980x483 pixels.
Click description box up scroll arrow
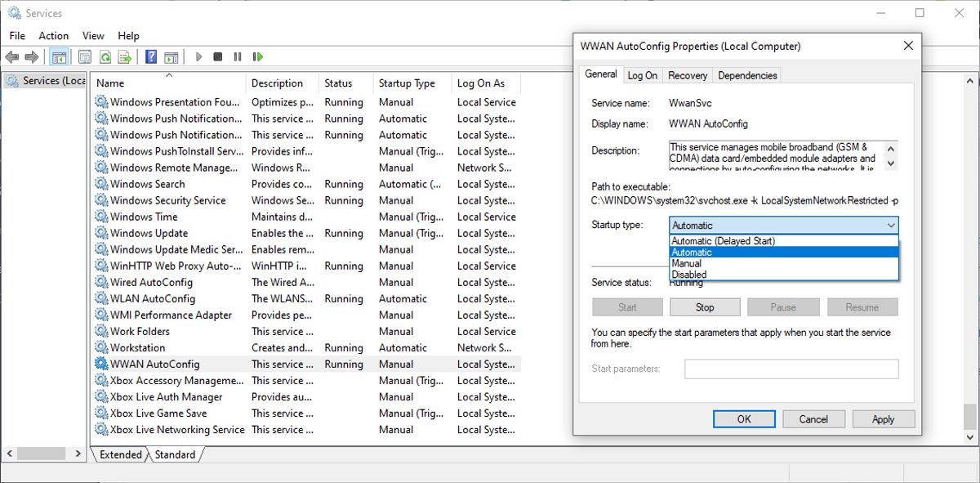click(x=890, y=148)
